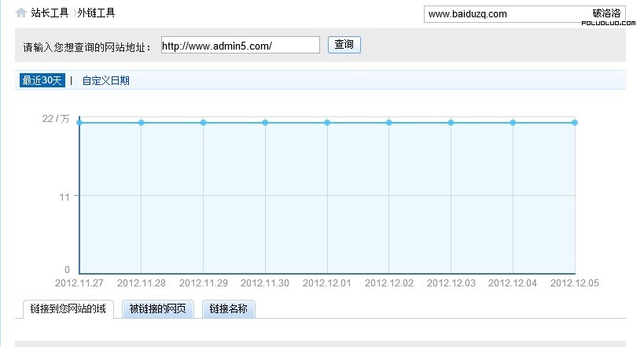Click the chart data point for 2012.12.01
644x347 pixels.
(x=327, y=123)
